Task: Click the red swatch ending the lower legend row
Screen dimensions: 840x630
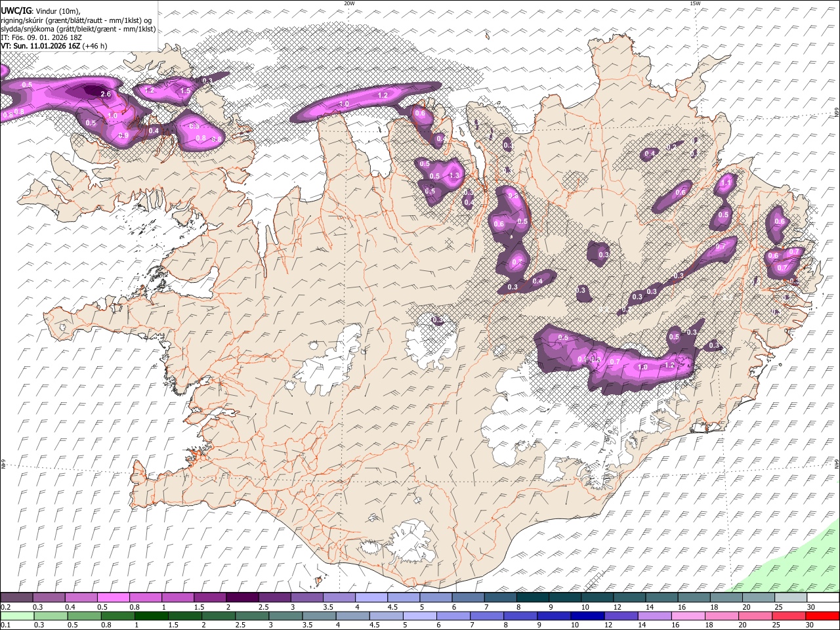Action: (823, 616)
